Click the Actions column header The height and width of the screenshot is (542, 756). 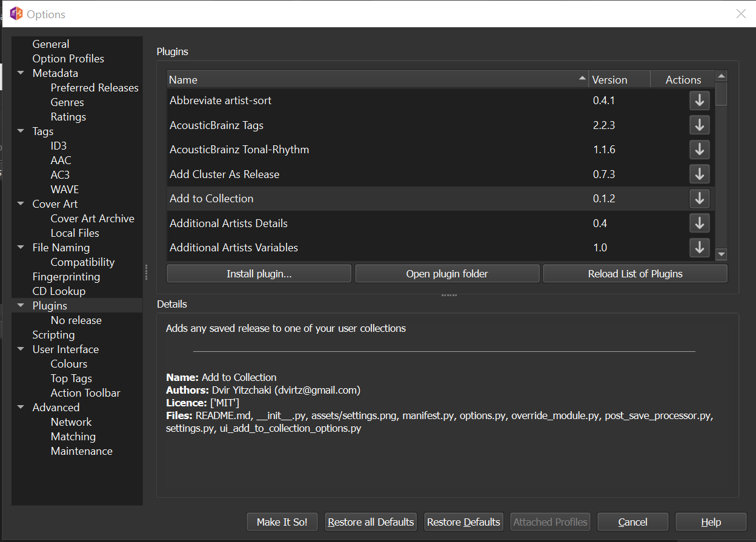point(683,79)
